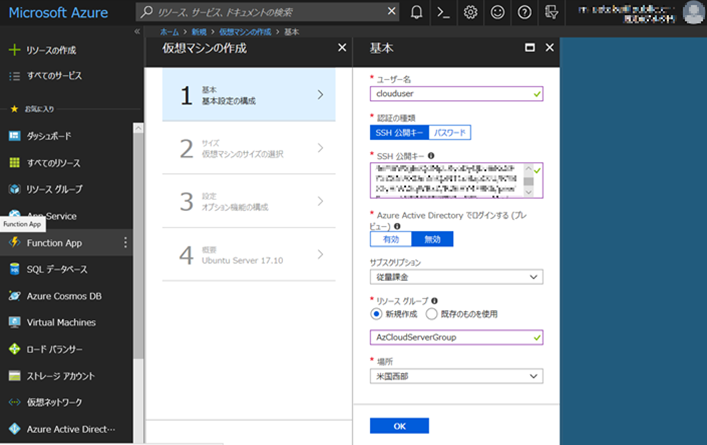This screenshot has height=445, width=707.
Task: Open 仮想ネットワーク in the sidebar
Action: click(x=66, y=402)
